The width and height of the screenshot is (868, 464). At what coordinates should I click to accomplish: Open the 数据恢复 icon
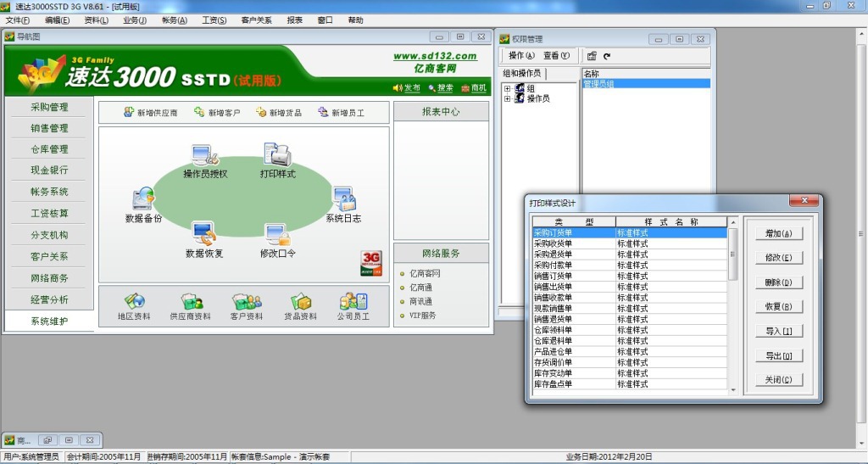(203, 233)
